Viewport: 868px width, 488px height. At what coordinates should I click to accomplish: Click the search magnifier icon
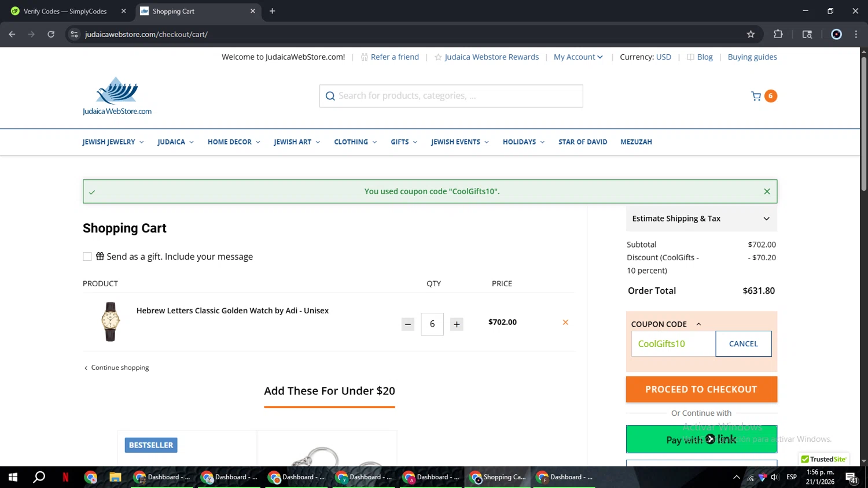tap(330, 96)
